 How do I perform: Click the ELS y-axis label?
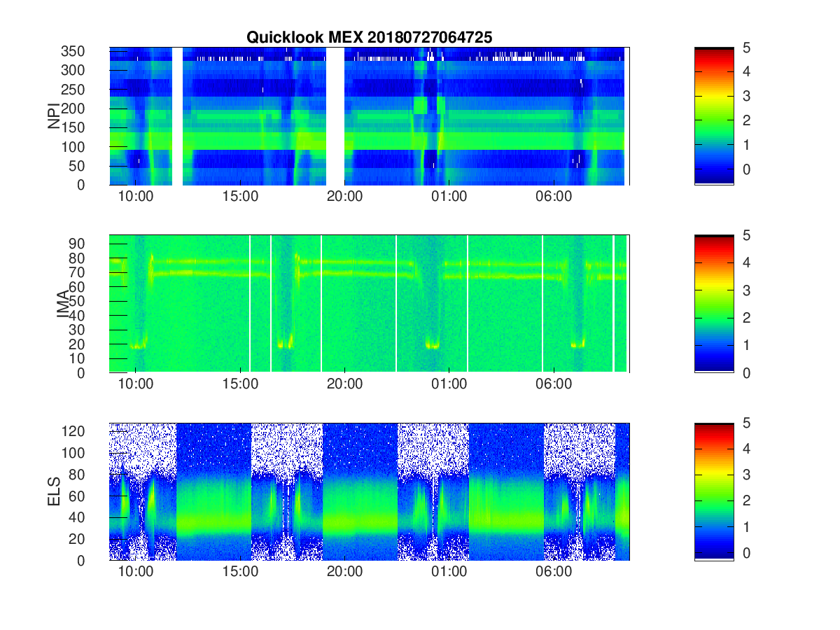pos(54,491)
